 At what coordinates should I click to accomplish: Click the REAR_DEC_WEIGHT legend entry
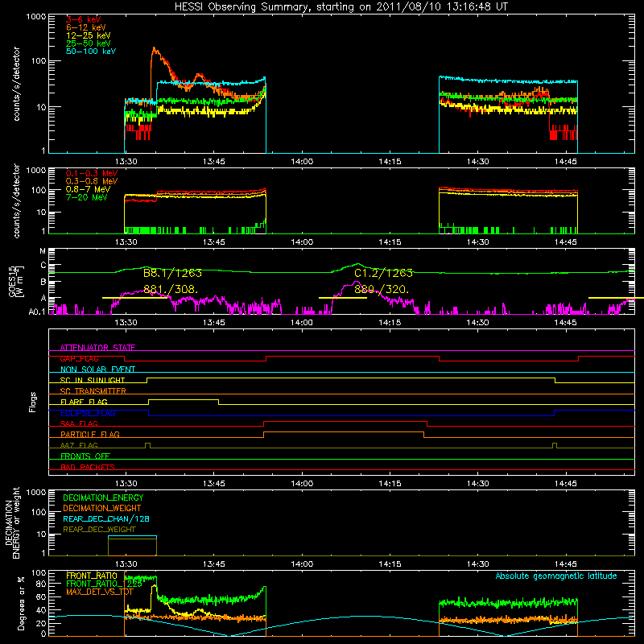(99, 530)
